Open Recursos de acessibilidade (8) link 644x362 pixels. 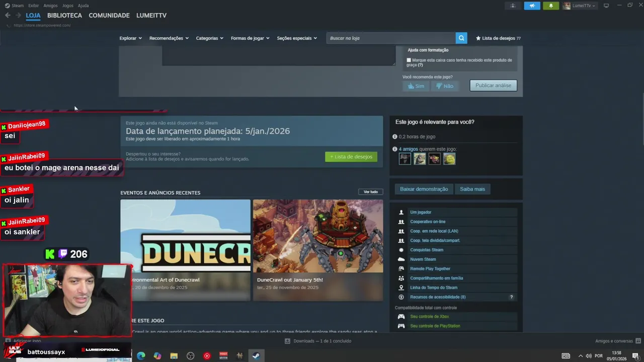click(x=438, y=297)
